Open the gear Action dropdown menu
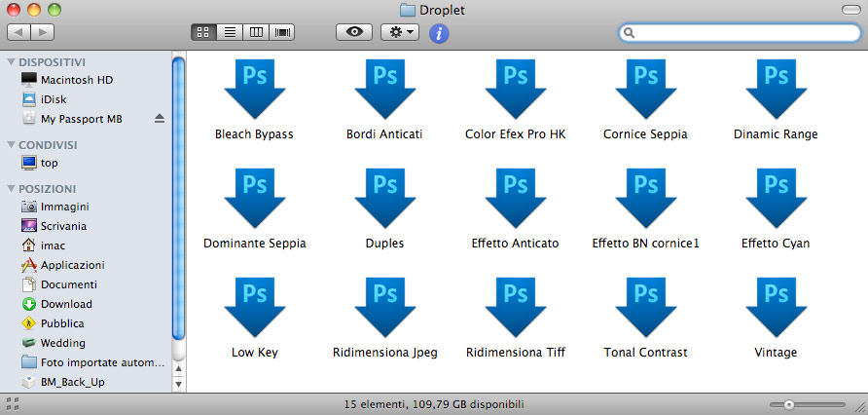The height and width of the screenshot is (415, 868). coord(400,32)
